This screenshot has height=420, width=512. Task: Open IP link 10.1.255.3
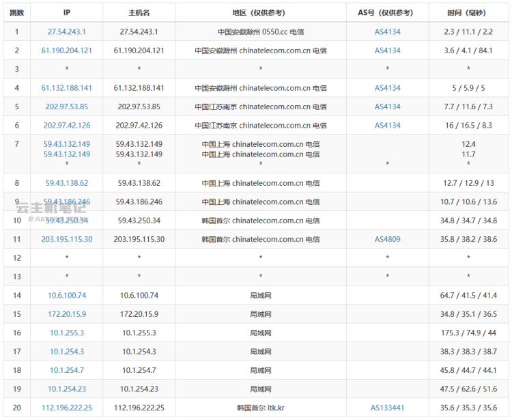pyautogui.click(x=67, y=333)
